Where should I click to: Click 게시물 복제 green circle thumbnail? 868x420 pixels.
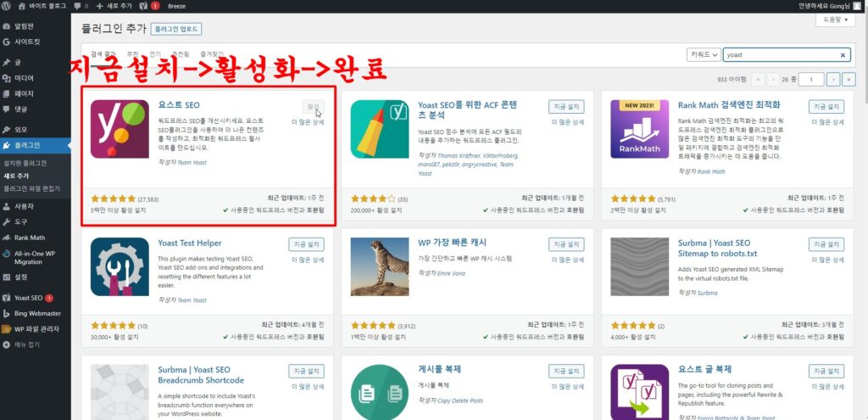pos(380,392)
